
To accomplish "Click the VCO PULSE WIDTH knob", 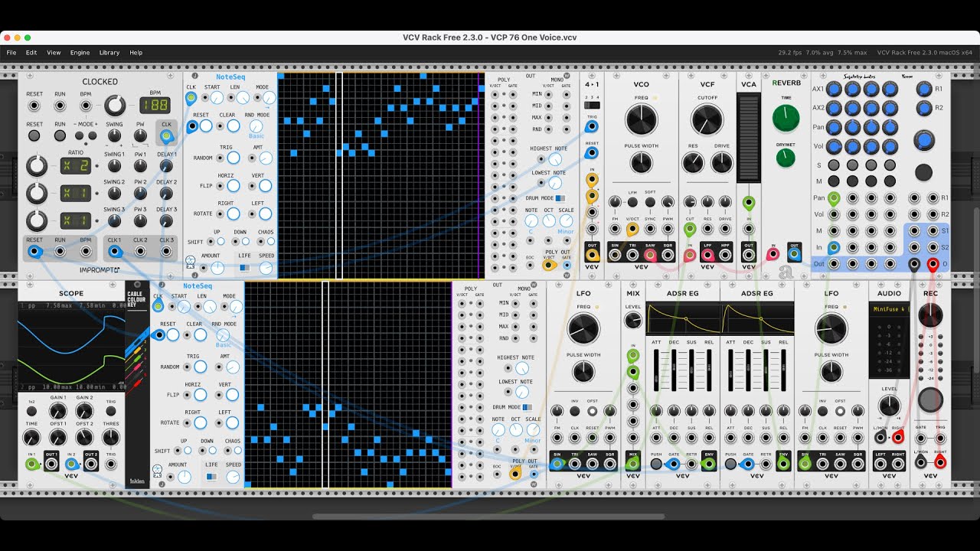I will tap(641, 162).
